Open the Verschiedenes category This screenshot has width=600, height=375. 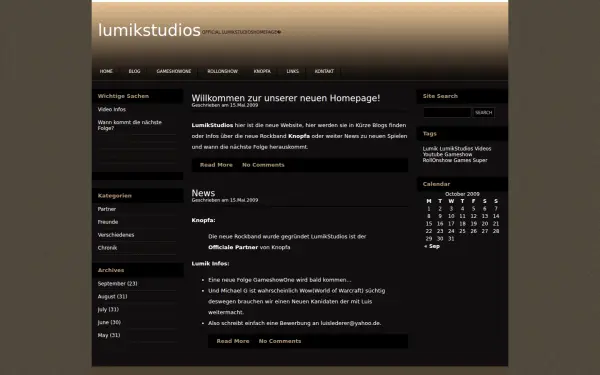pos(116,235)
